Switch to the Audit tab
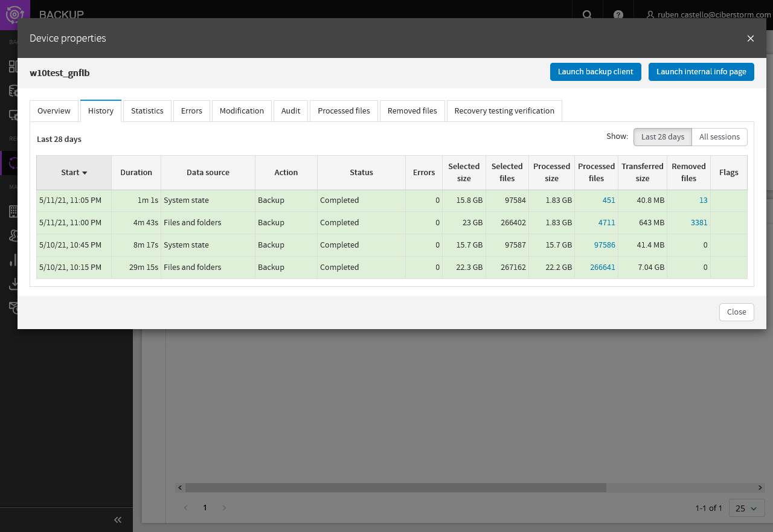 coord(290,111)
